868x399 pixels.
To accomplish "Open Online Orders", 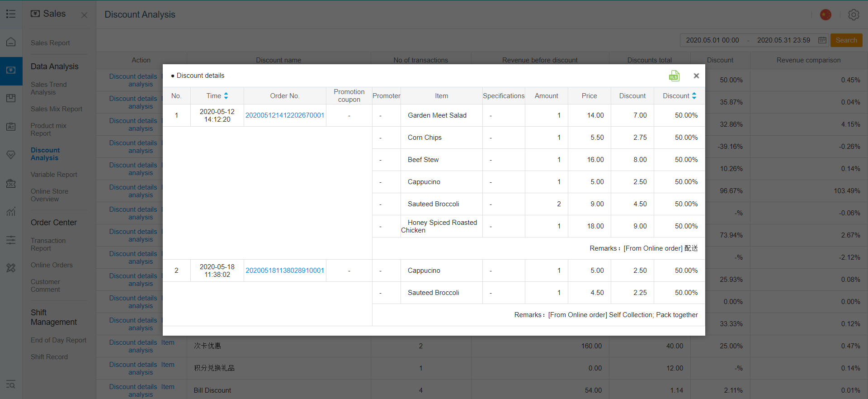I will coord(52,265).
